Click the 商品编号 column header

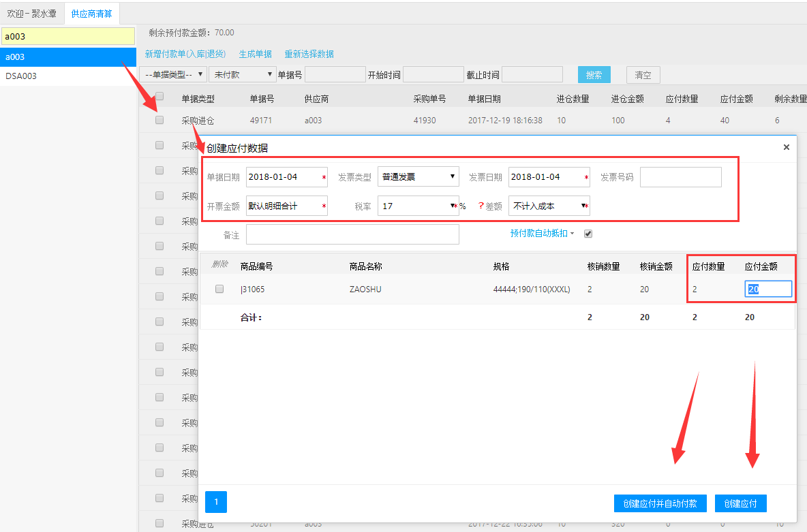click(x=256, y=266)
